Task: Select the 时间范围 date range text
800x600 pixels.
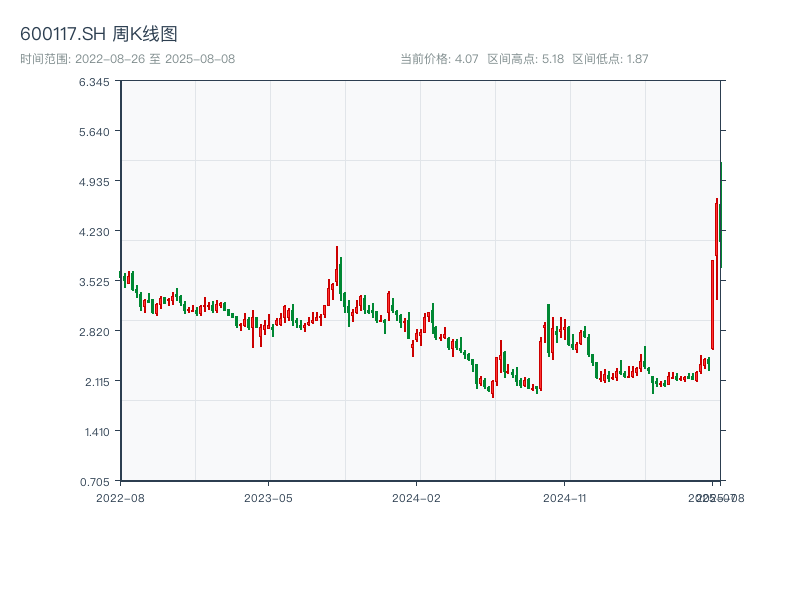Action: tap(127, 59)
